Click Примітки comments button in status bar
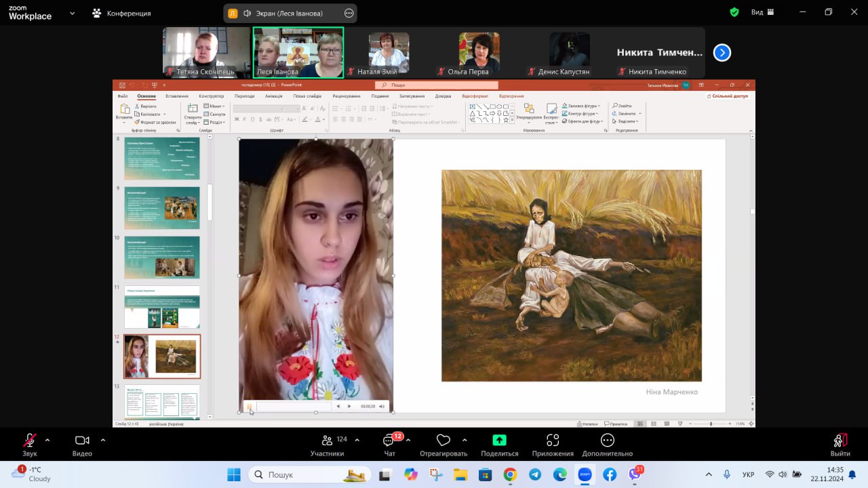 point(616,424)
